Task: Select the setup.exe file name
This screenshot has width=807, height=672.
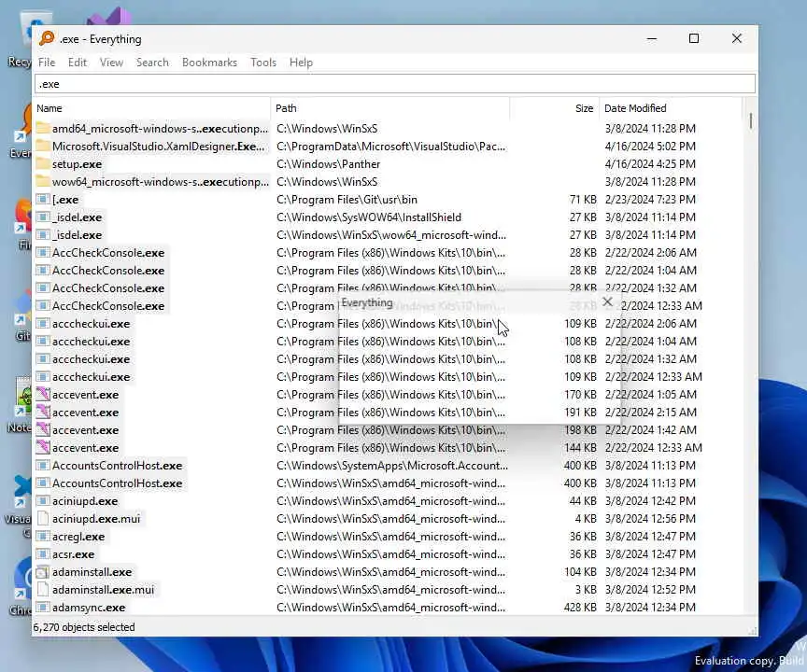Action: click(78, 164)
